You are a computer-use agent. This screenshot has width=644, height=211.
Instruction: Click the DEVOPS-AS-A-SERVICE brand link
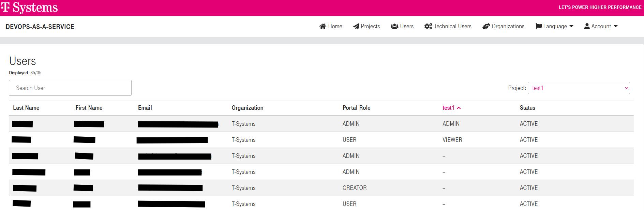(x=40, y=27)
